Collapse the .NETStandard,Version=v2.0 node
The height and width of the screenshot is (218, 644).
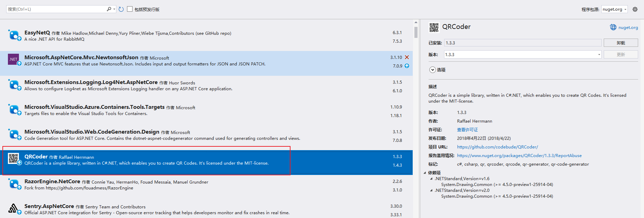coord(431,190)
